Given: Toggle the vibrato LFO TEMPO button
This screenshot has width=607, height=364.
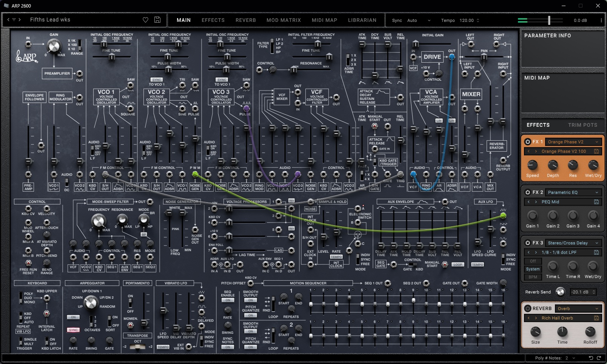Looking at the screenshot, I should [163, 347].
